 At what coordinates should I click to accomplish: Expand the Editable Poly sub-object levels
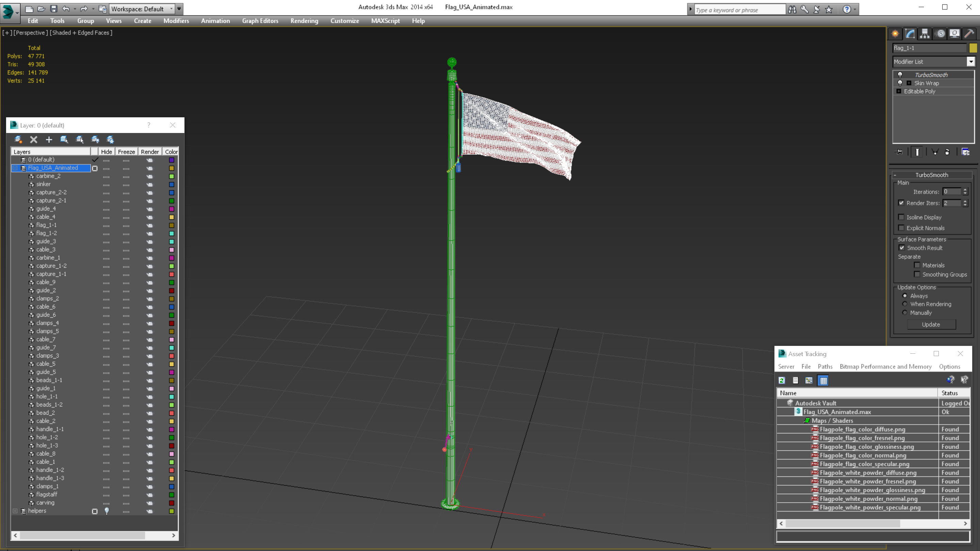899,91
